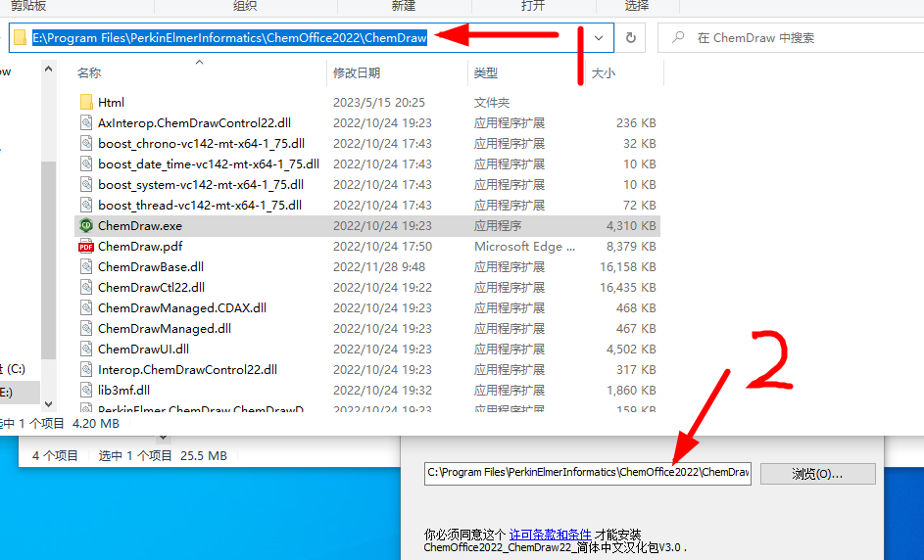924x560 pixels.
Task: Click the Microsoft Edge type cell
Action: pos(524,246)
